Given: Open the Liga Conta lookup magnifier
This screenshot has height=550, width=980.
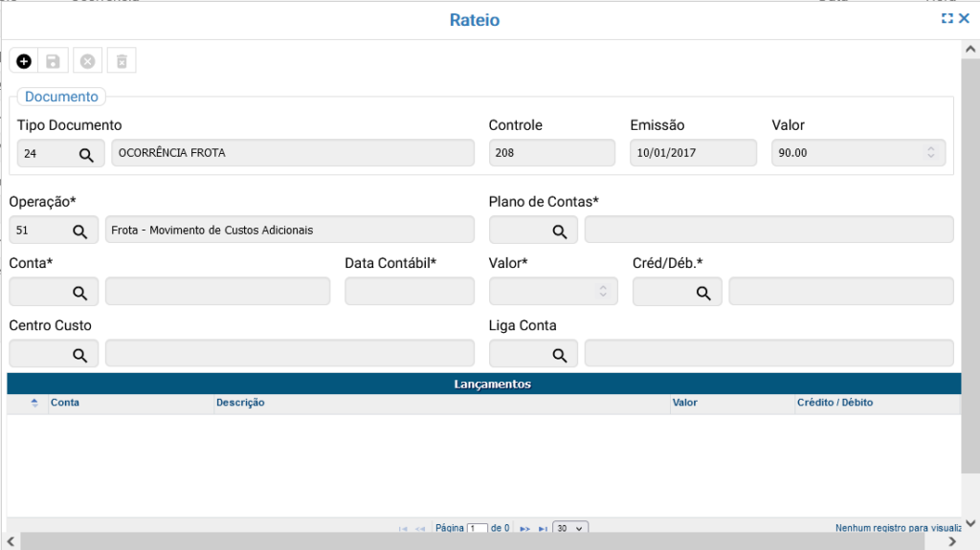Looking at the screenshot, I should pos(559,355).
